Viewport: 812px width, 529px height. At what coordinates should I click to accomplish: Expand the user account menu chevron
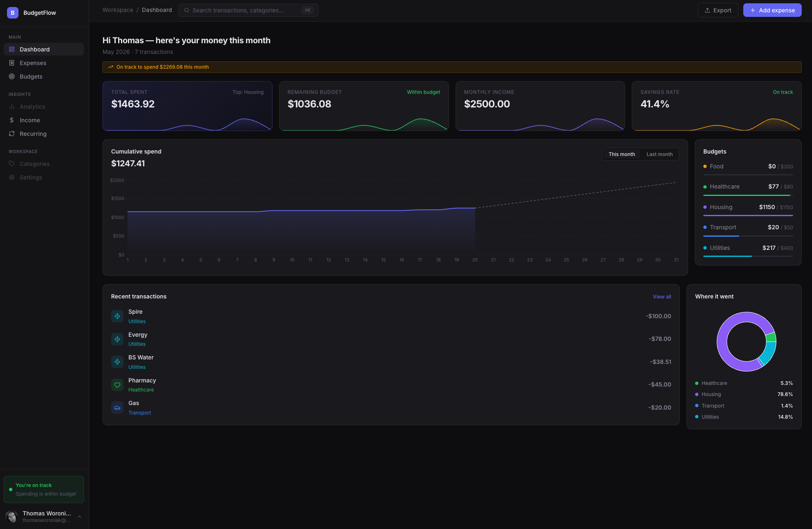(x=79, y=517)
